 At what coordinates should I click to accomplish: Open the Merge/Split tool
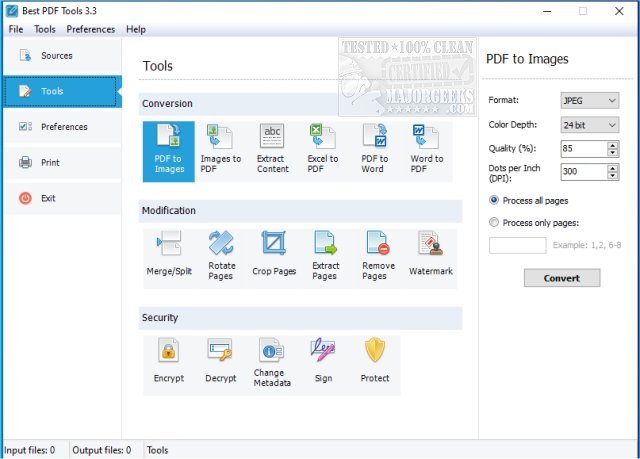(x=169, y=259)
